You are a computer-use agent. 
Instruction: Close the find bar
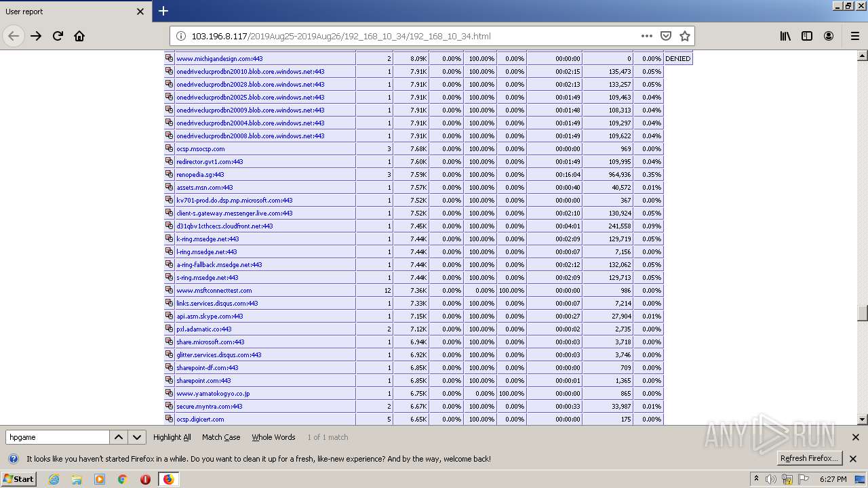[x=855, y=437]
